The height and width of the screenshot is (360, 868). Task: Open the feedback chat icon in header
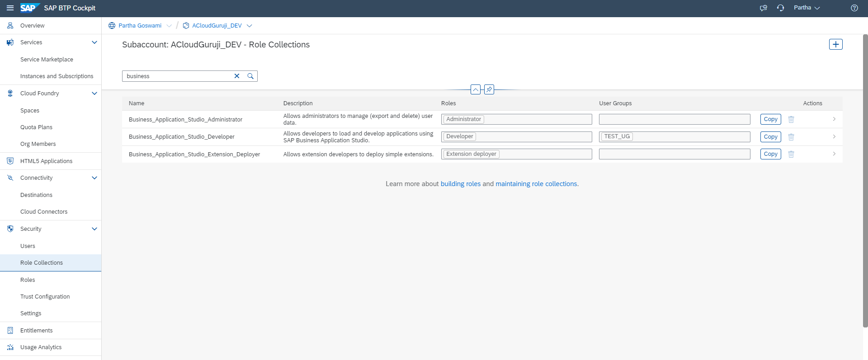pos(763,8)
